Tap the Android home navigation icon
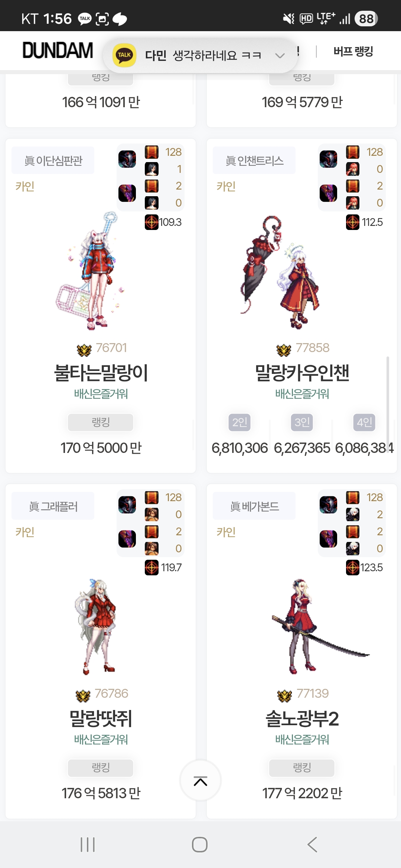This screenshot has width=401, height=868. 200,845
